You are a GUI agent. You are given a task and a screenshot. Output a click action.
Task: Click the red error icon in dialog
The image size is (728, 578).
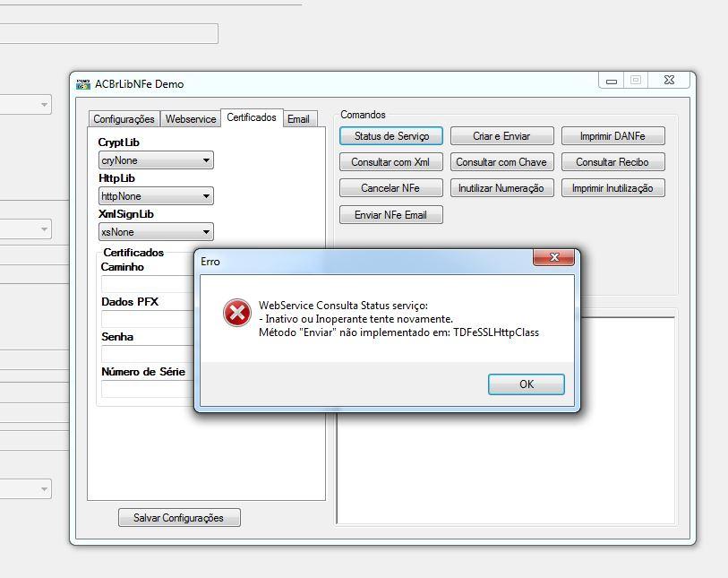pyautogui.click(x=236, y=313)
